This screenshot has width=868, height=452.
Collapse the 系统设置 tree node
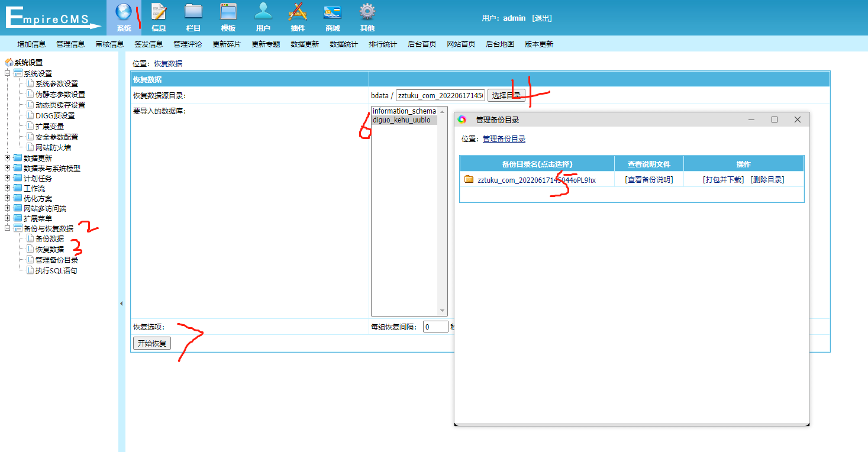(7, 73)
